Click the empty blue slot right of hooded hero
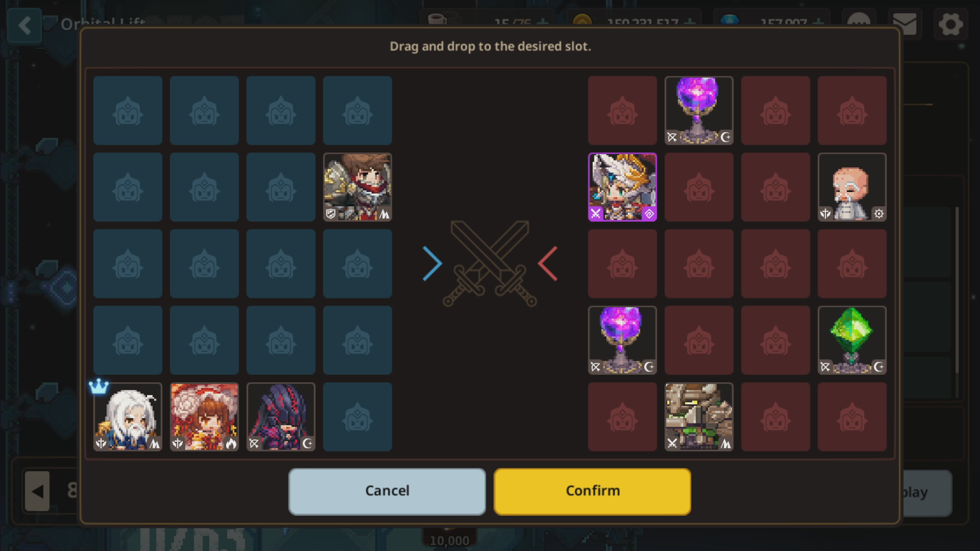 (357, 416)
